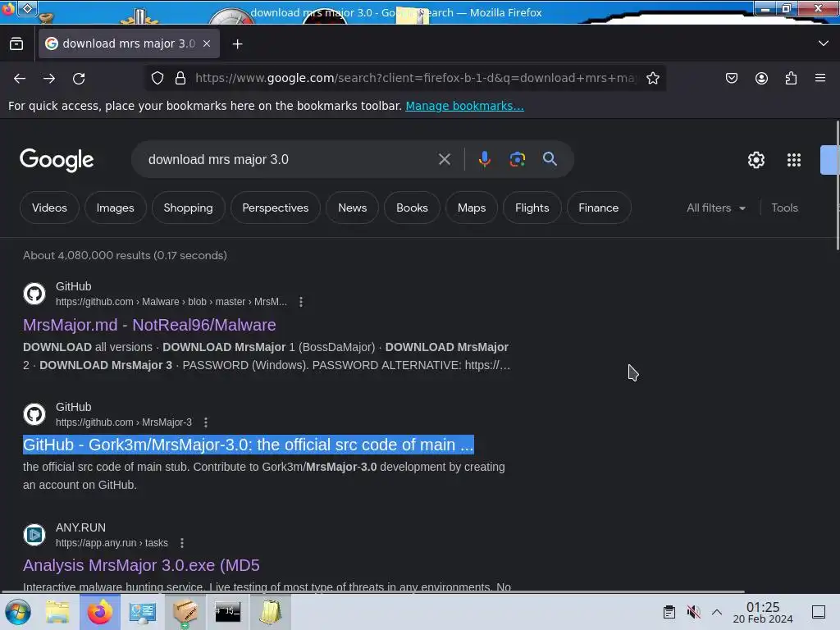The image size is (840, 630).
Task: Open options for the ANY.RUN result
Action: [x=182, y=543]
